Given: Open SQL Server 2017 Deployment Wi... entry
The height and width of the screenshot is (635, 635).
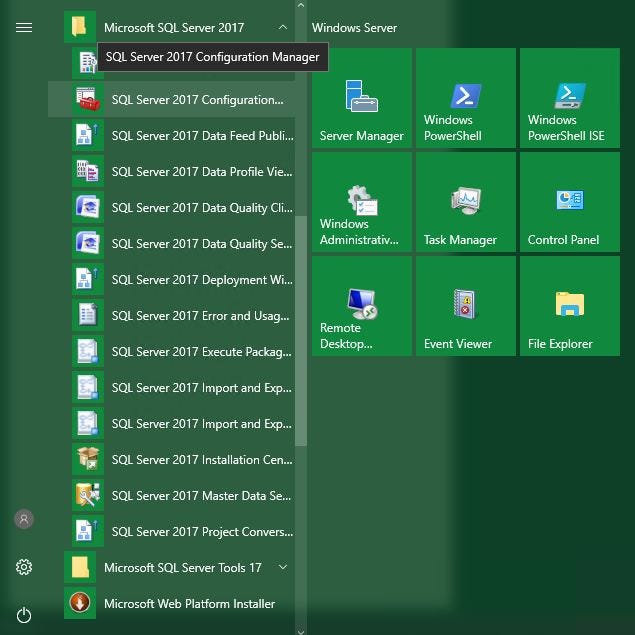Looking at the screenshot, I should click(x=172, y=279).
